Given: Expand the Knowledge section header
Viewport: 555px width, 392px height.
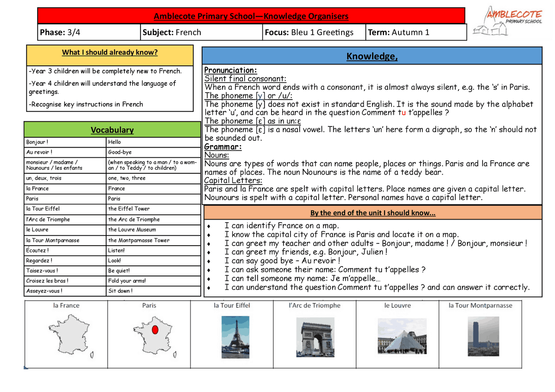Looking at the screenshot, I should [x=372, y=56].
